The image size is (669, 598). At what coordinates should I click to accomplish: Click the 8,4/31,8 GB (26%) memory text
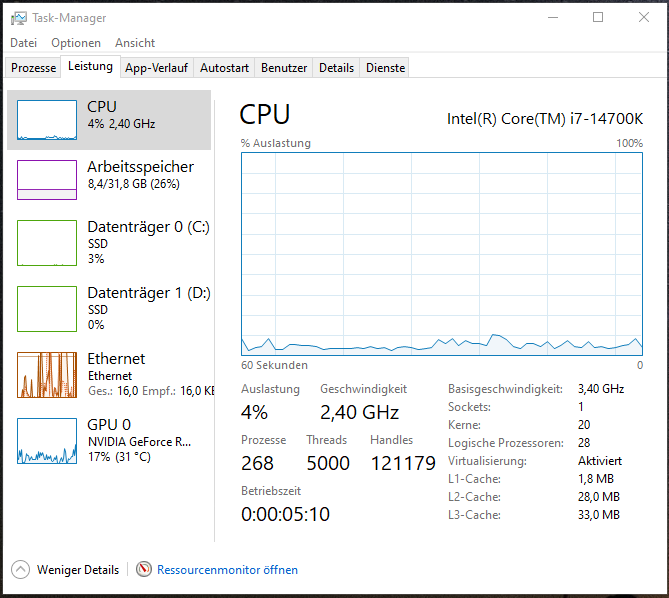pyautogui.click(x=134, y=184)
